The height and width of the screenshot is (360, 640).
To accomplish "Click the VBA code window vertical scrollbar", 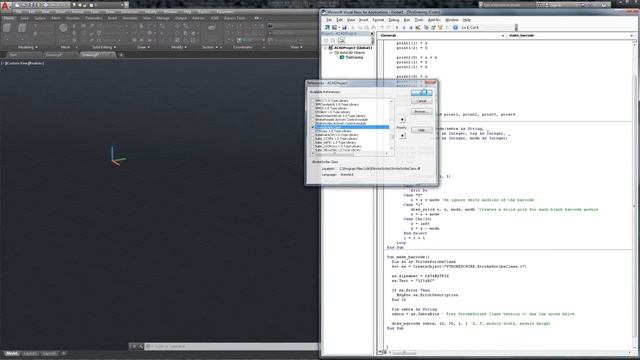I will (x=634, y=196).
